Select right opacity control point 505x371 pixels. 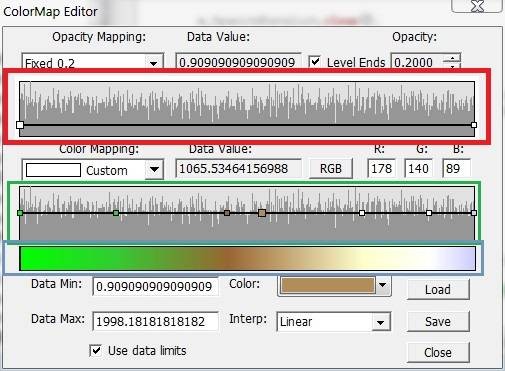click(474, 125)
